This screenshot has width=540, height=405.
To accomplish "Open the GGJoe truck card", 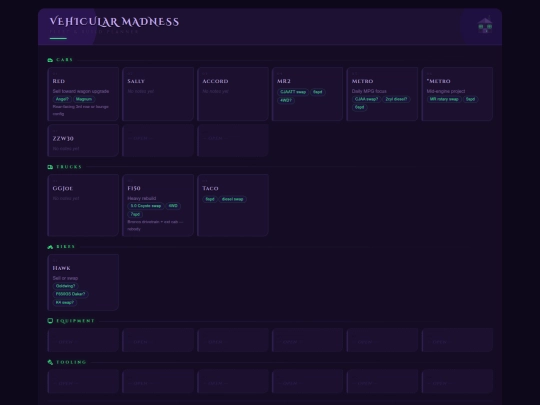I will pos(83,205).
